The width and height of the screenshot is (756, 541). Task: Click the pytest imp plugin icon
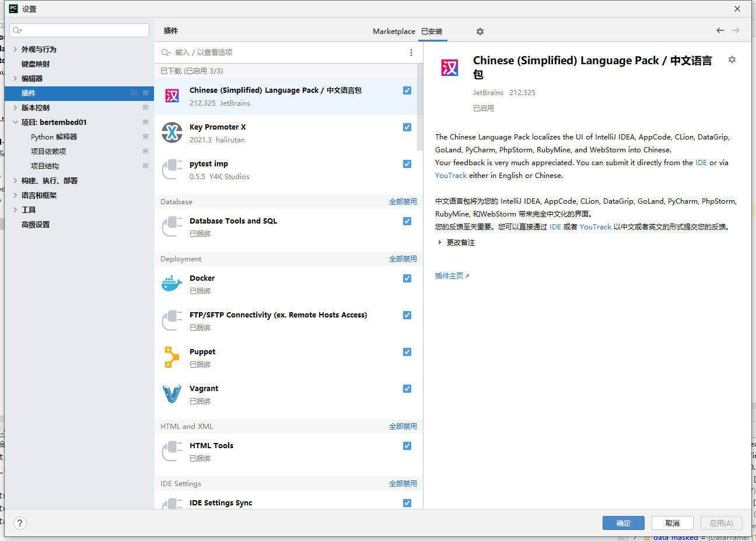pyautogui.click(x=172, y=169)
